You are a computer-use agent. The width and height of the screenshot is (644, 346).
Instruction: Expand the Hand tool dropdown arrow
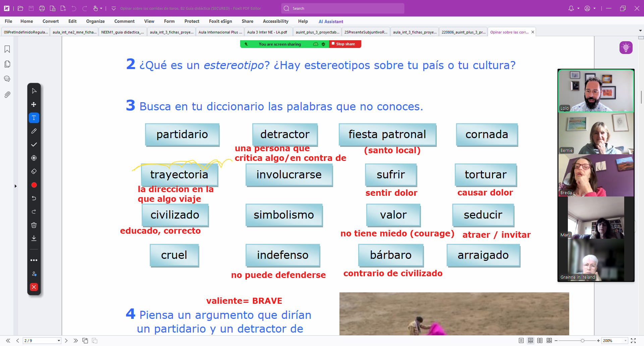(101, 8)
